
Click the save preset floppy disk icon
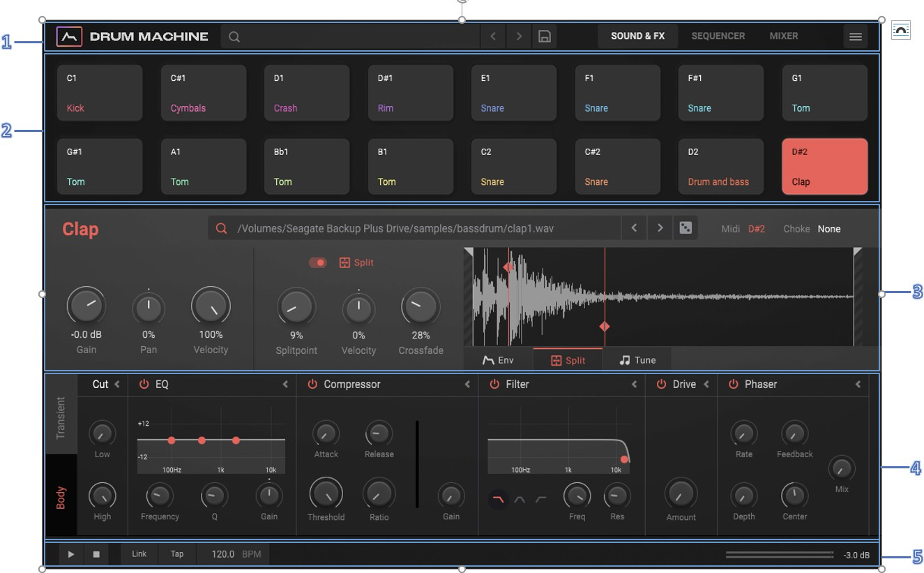click(545, 36)
